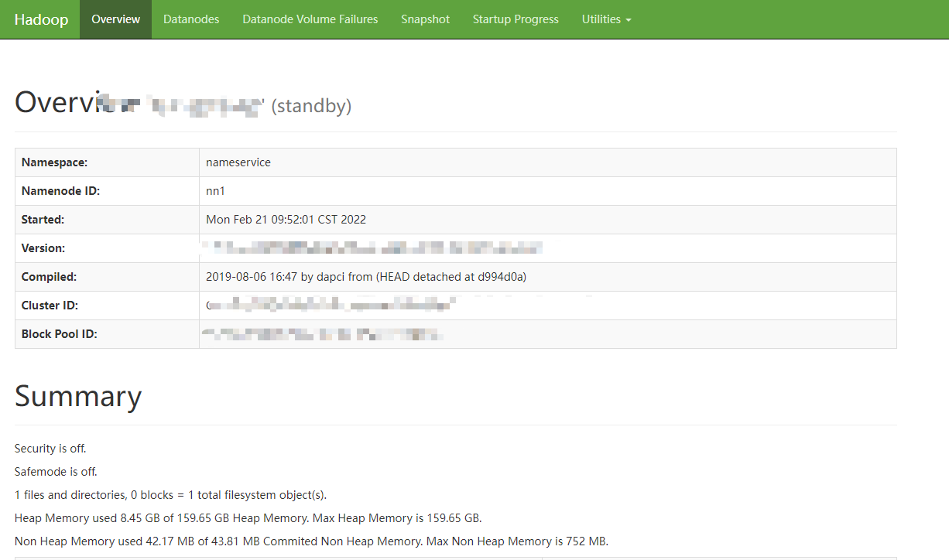Click the Hadoop brand link

(x=39, y=19)
